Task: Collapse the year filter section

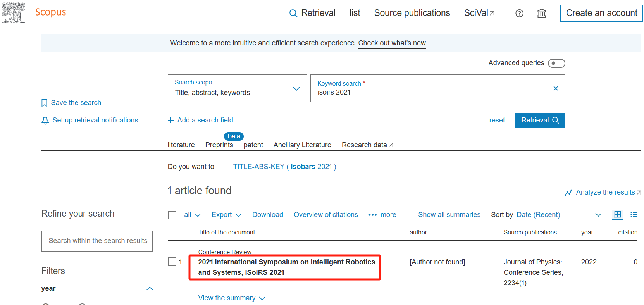Action: click(150, 288)
